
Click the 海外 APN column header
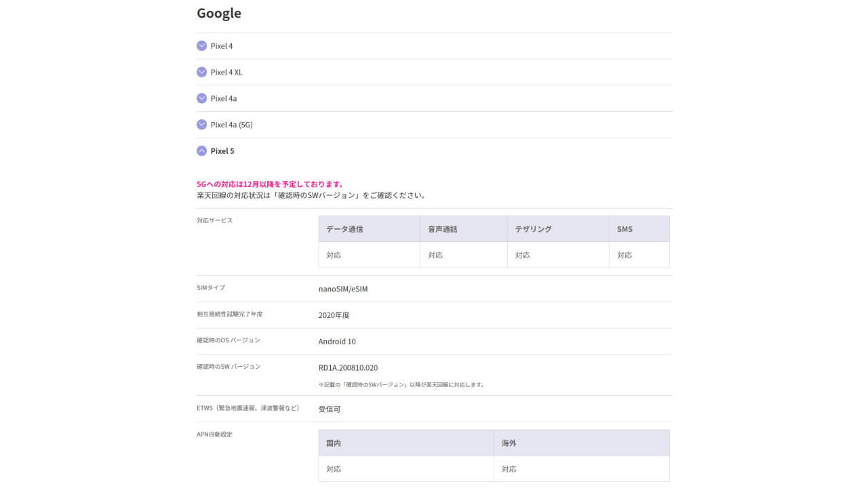[509, 443]
